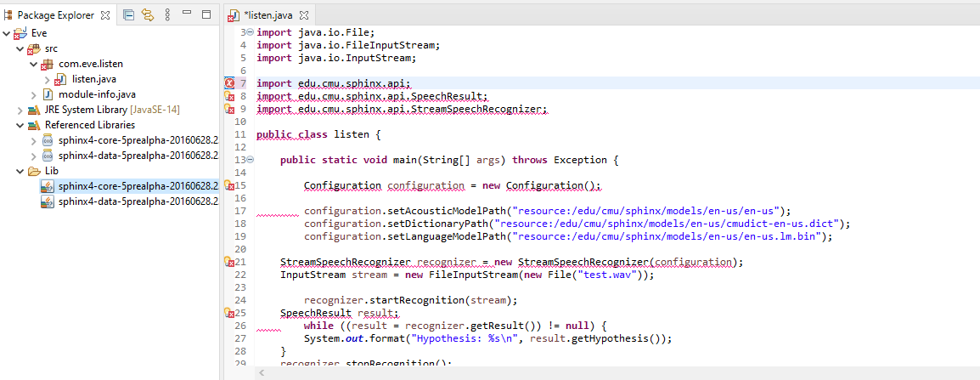Collapse the src folder node
Image resolution: width=980 pixels, height=380 pixels.
coord(20,48)
